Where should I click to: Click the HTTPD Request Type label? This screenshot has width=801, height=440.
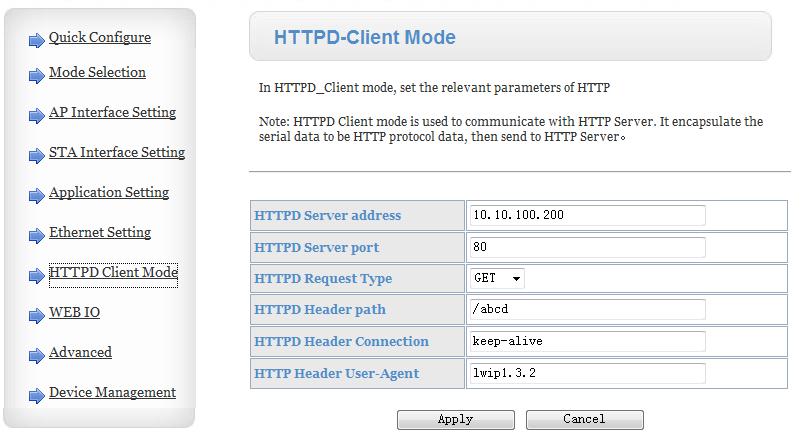click(323, 279)
